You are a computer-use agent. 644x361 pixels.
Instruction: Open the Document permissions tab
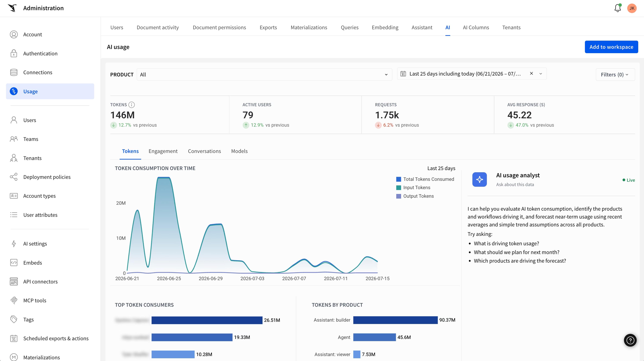coord(219,27)
